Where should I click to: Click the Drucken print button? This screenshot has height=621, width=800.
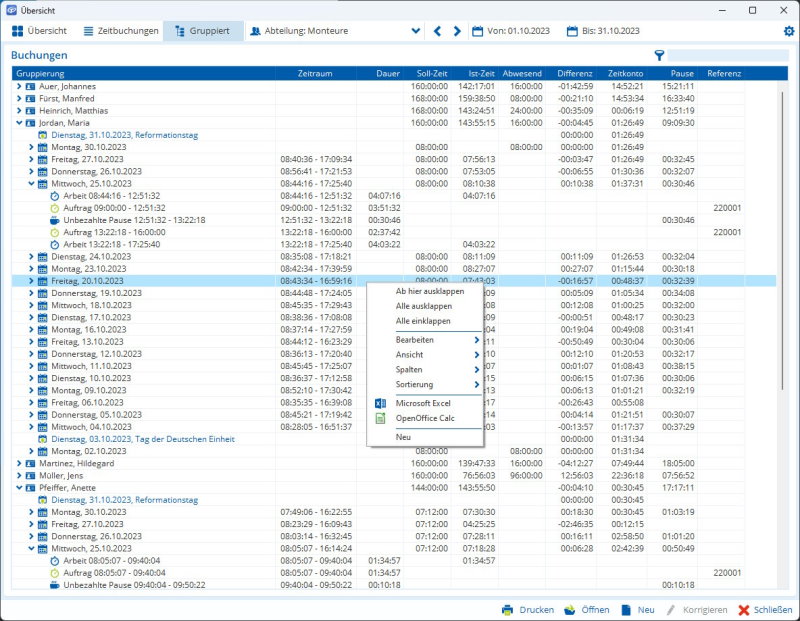(527, 609)
